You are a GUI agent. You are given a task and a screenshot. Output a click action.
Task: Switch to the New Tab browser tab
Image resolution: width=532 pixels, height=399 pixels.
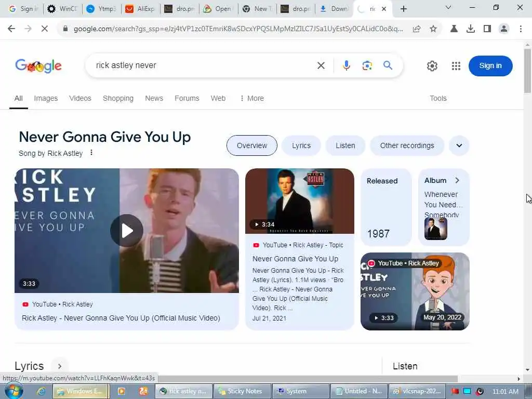pyautogui.click(x=257, y=9)
